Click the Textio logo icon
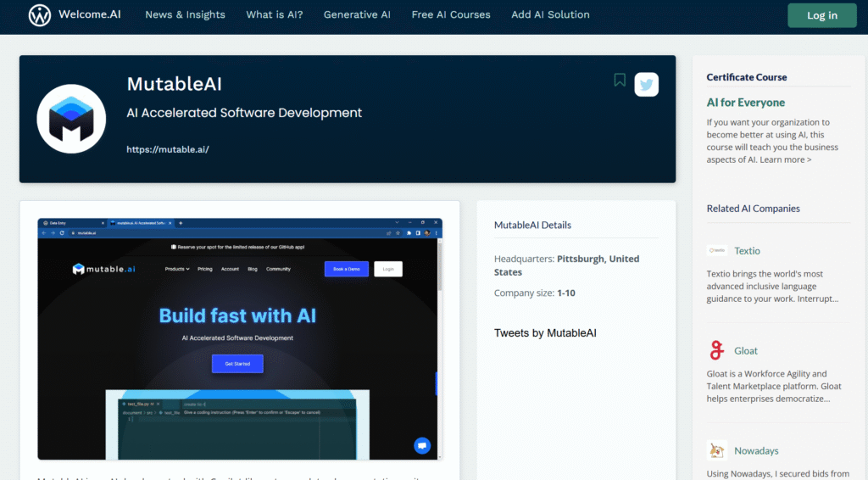The width and height of the screenshot is (868, 480). point(717,250)
